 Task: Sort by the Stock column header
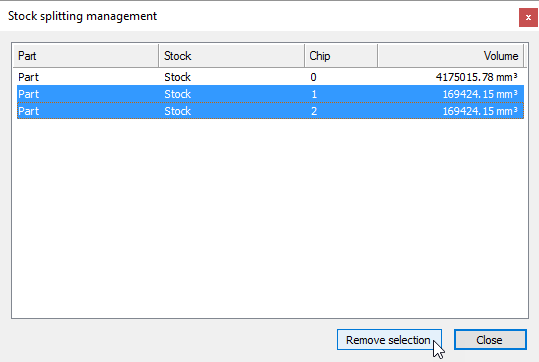[231, 56]
